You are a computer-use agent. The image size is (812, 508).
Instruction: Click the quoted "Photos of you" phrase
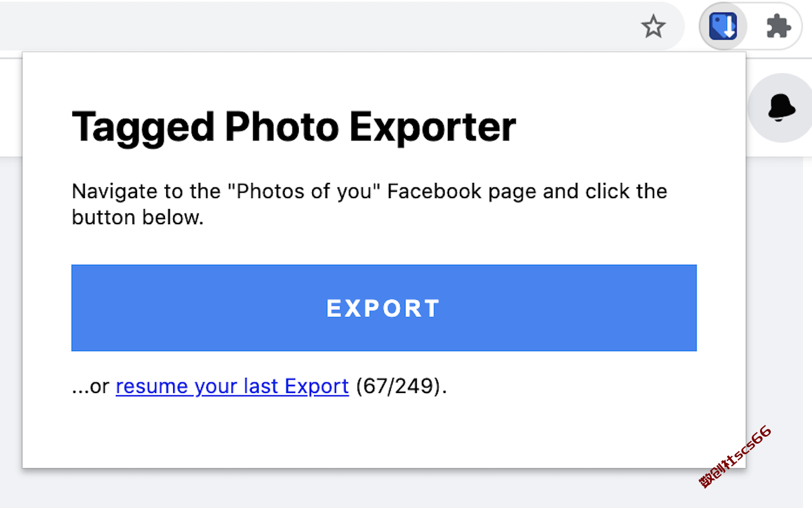pos(303,191)
